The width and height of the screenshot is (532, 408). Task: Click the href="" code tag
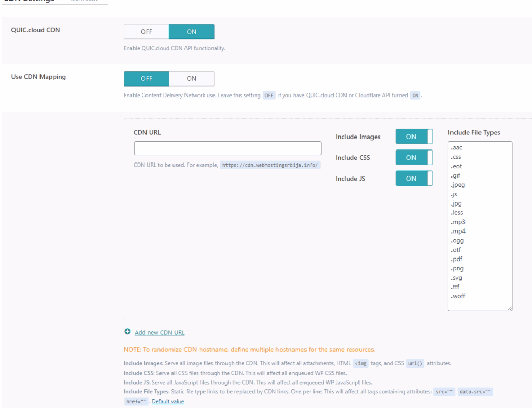click(136, 402)
